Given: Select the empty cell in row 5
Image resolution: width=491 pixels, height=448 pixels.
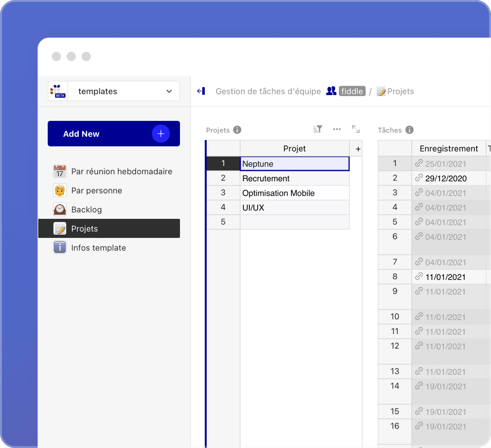Looking at the screenshot, I should click(294, 222).
